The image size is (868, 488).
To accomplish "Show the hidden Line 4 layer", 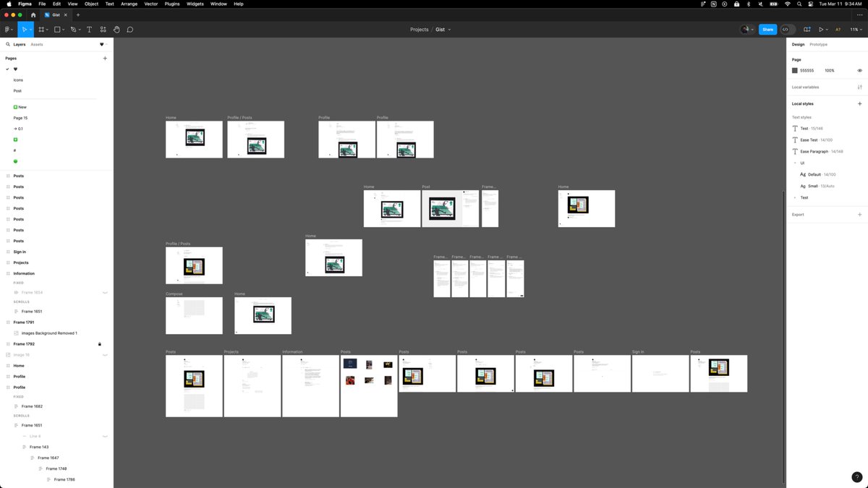I will click(x=105, y=436).
